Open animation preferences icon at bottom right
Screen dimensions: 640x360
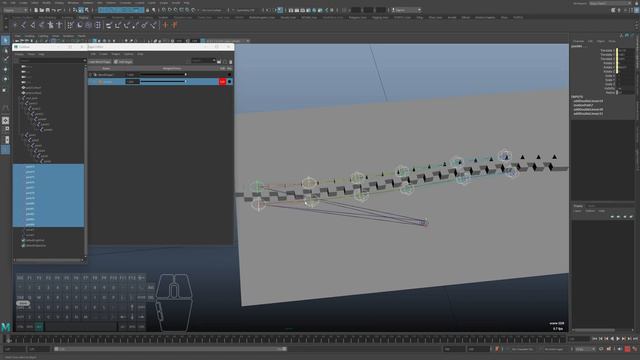[x=635, y=349]
